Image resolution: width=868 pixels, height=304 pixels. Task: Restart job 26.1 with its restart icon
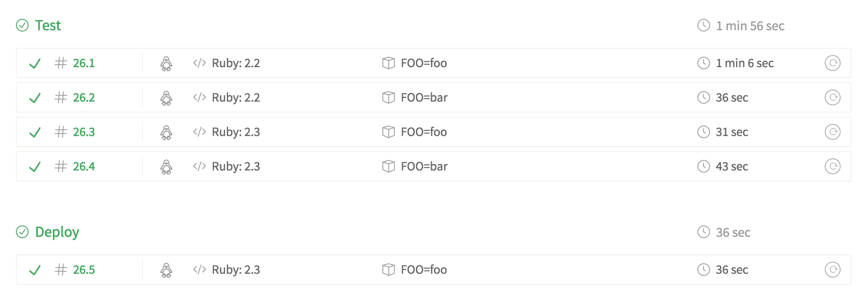pyautogui.click(x=832, y=63)
